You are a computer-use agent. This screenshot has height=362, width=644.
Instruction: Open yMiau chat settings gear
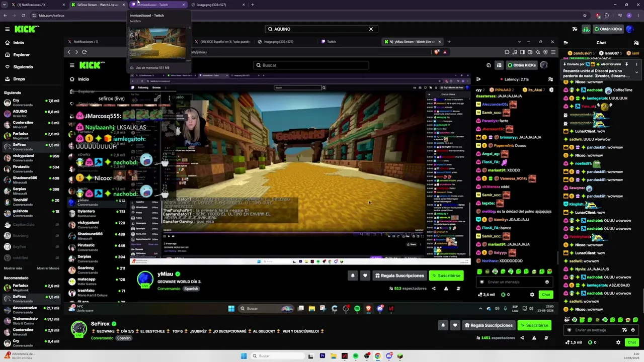[532, 295]
